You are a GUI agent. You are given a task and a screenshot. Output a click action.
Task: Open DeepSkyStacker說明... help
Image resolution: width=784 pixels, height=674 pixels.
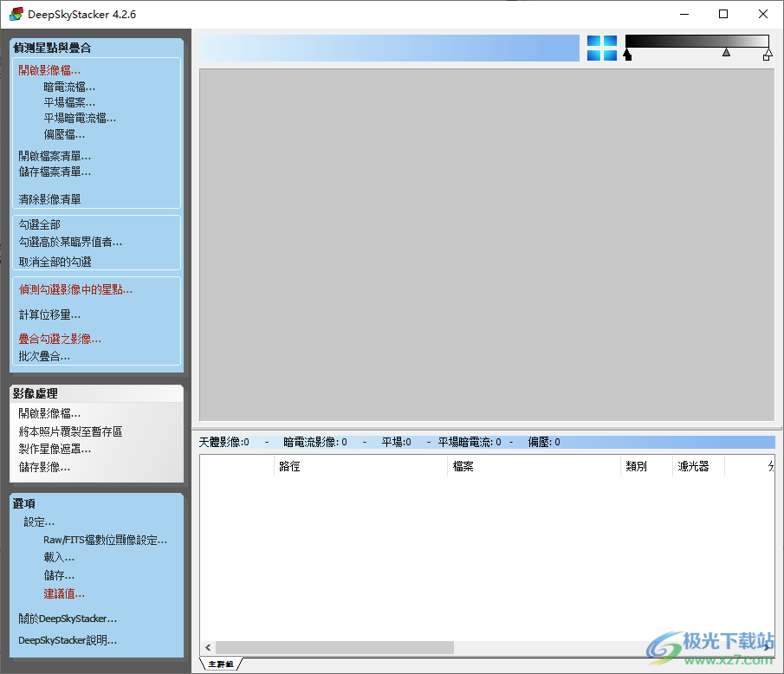(68, 640)
